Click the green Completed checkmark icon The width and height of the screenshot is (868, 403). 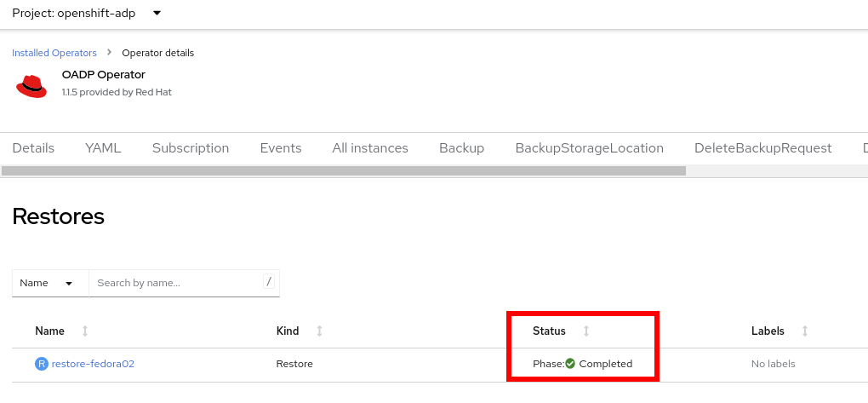tap(570, 364)
